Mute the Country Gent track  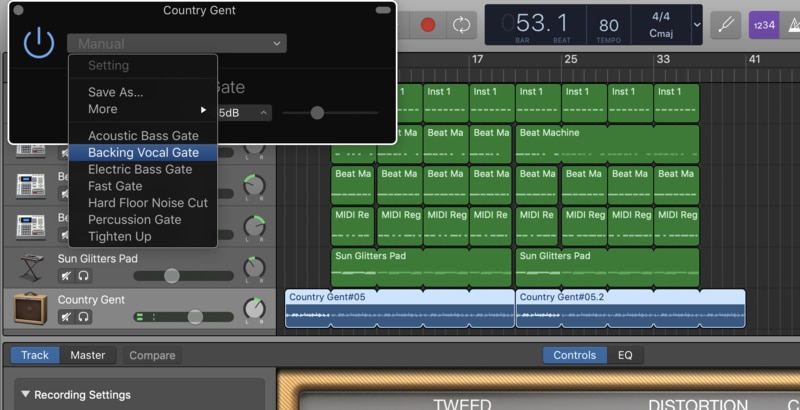[66, 317]
